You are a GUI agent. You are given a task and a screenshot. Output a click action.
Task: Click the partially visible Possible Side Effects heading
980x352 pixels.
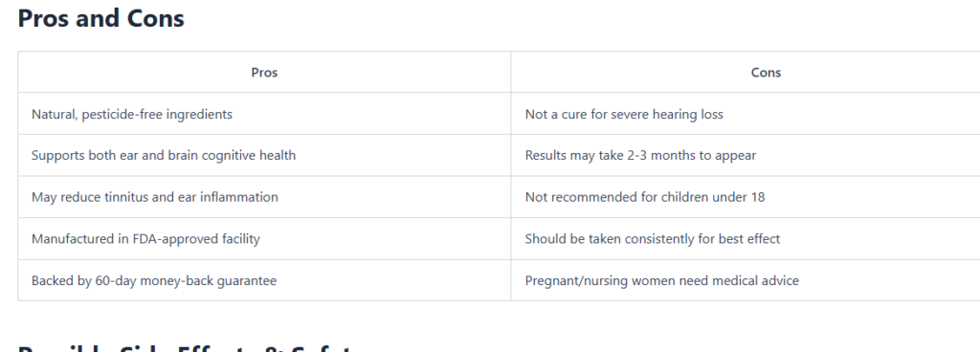[x=188, y=347]
